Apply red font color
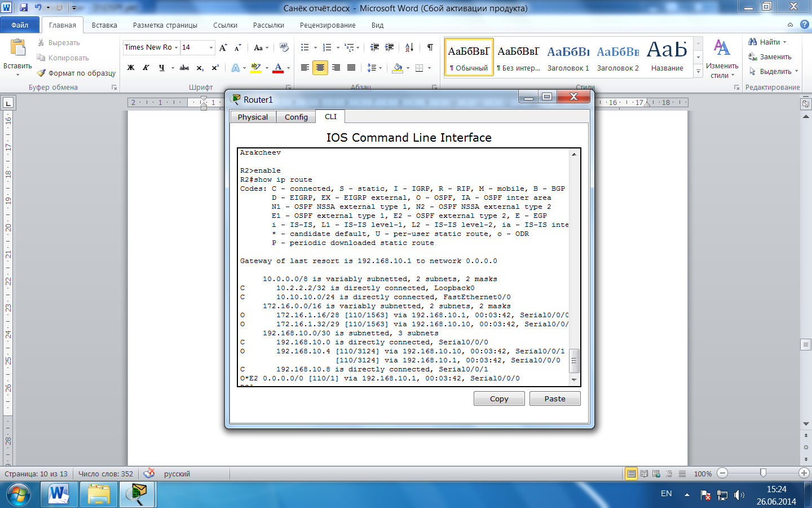Screen dimensions: 812x508 tap(278, 68)
